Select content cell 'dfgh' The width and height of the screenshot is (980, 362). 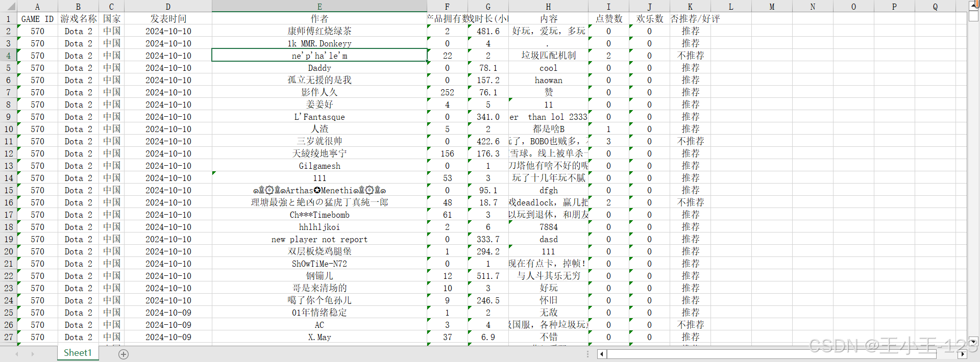548,190
